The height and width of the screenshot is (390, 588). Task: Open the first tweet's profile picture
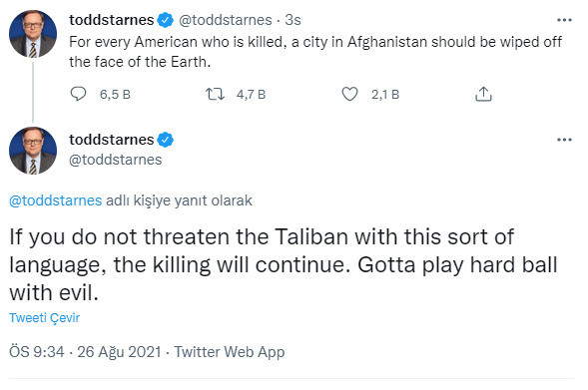click(x=33, y=34)
